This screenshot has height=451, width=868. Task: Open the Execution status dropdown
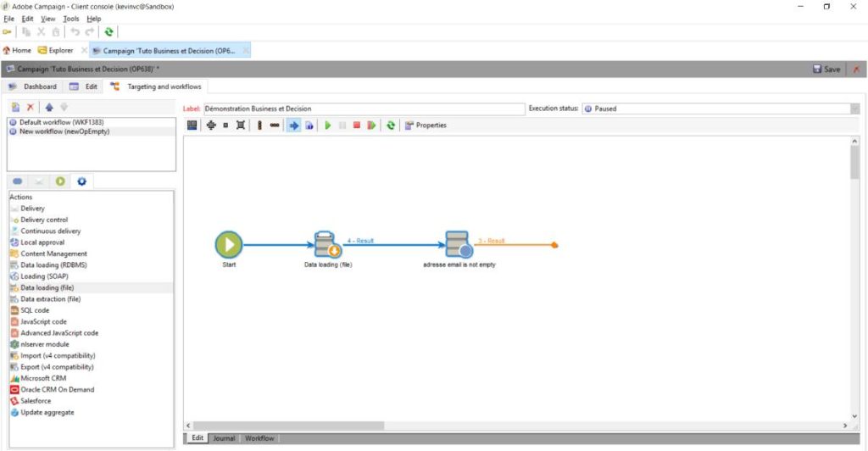coord(855,109)
